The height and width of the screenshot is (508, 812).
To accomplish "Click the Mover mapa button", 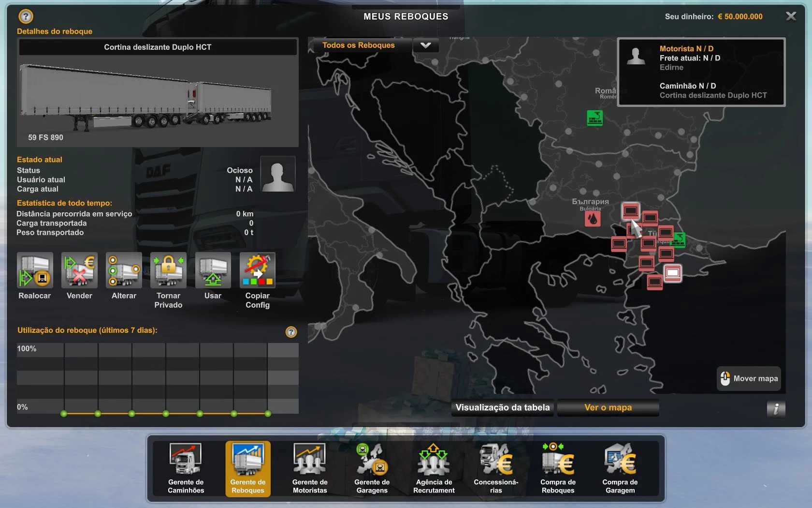I will pos(749,378).
